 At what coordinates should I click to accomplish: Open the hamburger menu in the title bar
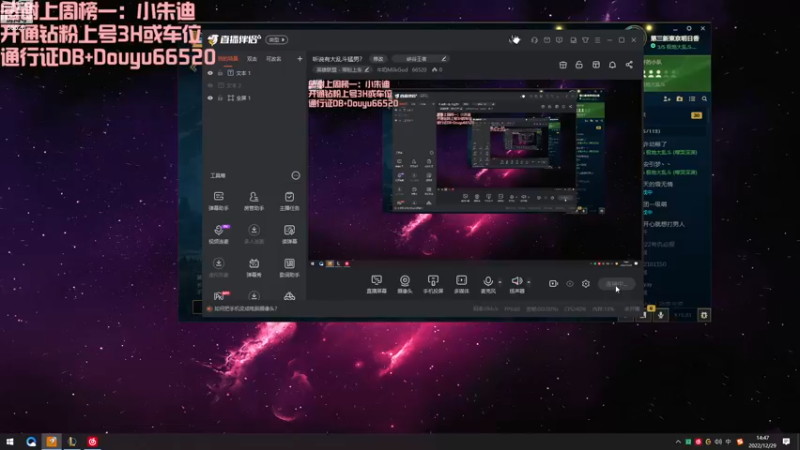597,40
